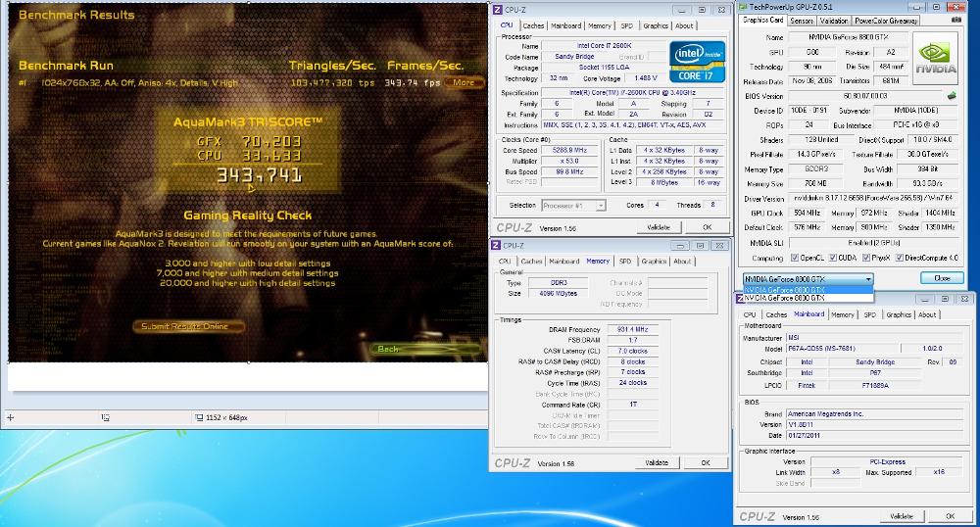The width and height of the screenshot is (980, 527).
Task: Click the GFX score 70,203
Action: click(x=271, y=142)
